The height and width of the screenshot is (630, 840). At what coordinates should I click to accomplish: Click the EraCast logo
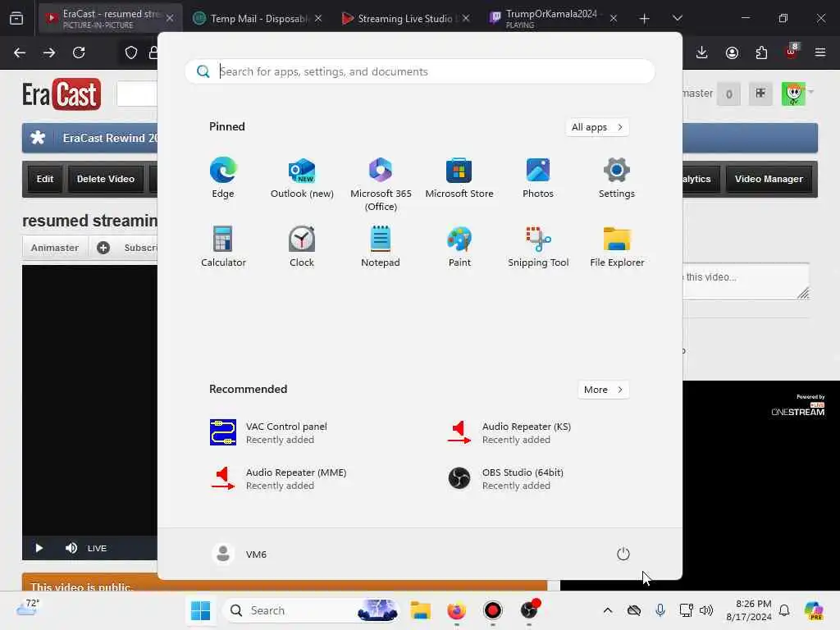coord(62,94)
